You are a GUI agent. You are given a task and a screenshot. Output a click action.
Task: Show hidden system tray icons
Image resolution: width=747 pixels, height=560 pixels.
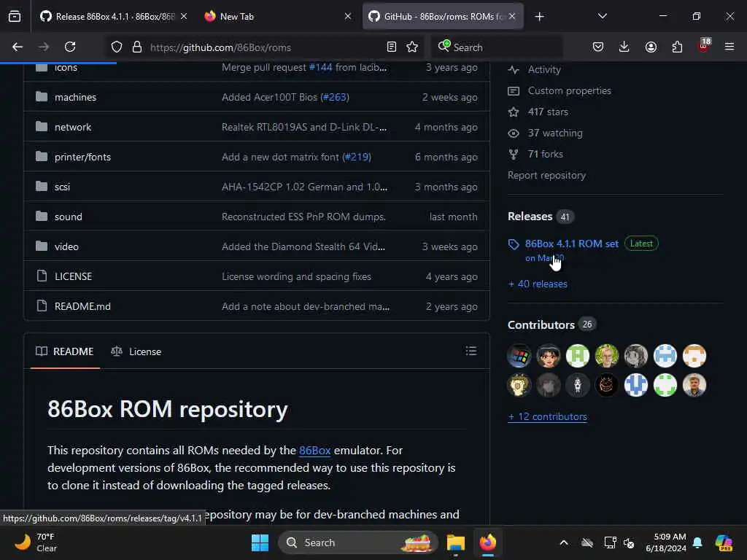point(564,542)
